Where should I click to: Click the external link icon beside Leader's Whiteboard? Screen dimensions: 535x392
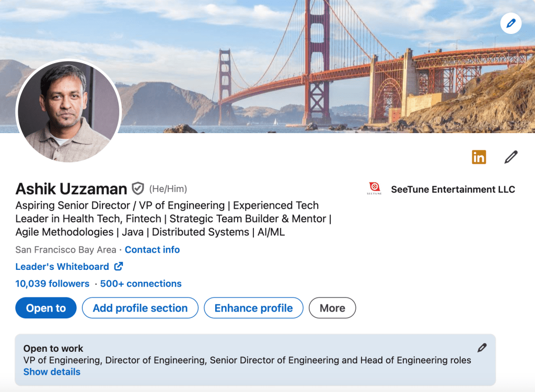(x=119, y=266)
